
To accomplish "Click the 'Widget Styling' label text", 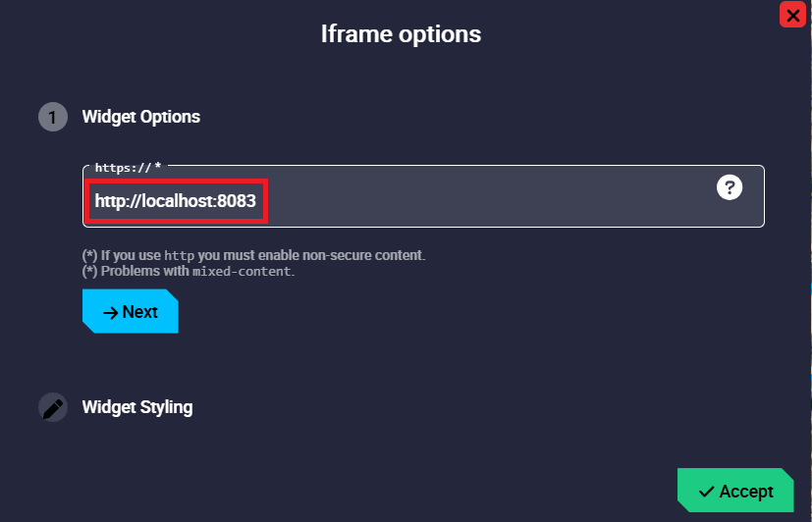I will 137,407.
